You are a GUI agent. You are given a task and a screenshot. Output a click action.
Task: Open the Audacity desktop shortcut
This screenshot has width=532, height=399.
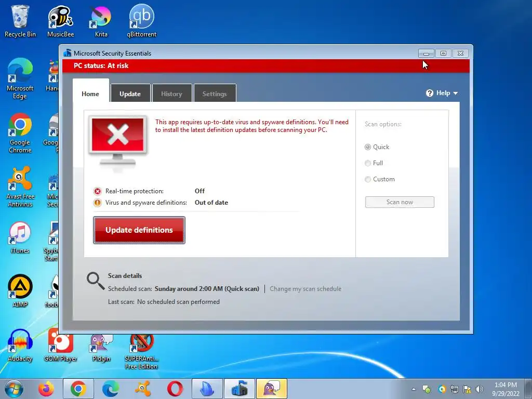(x=20, y=345)
